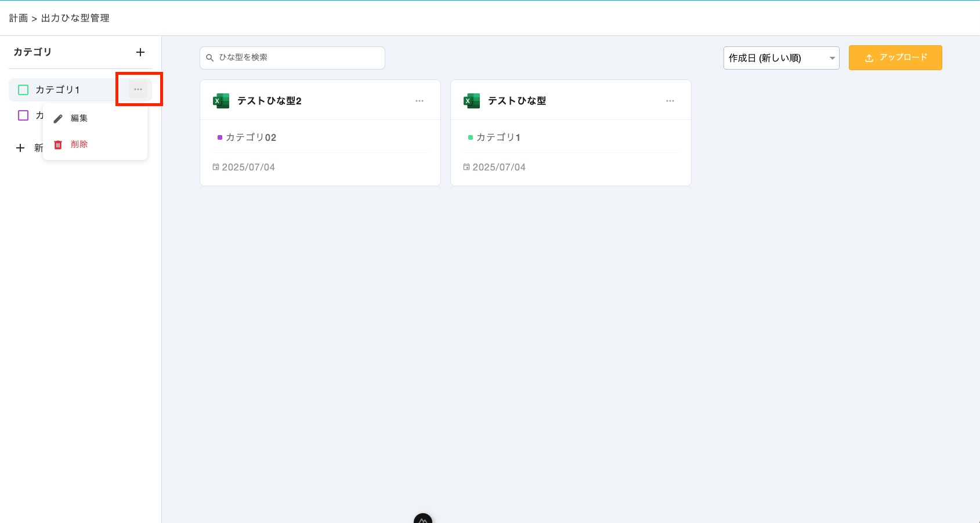Toggle the green カテゴリ1 checkbox
980x523 pixels.
pos(23,90)
